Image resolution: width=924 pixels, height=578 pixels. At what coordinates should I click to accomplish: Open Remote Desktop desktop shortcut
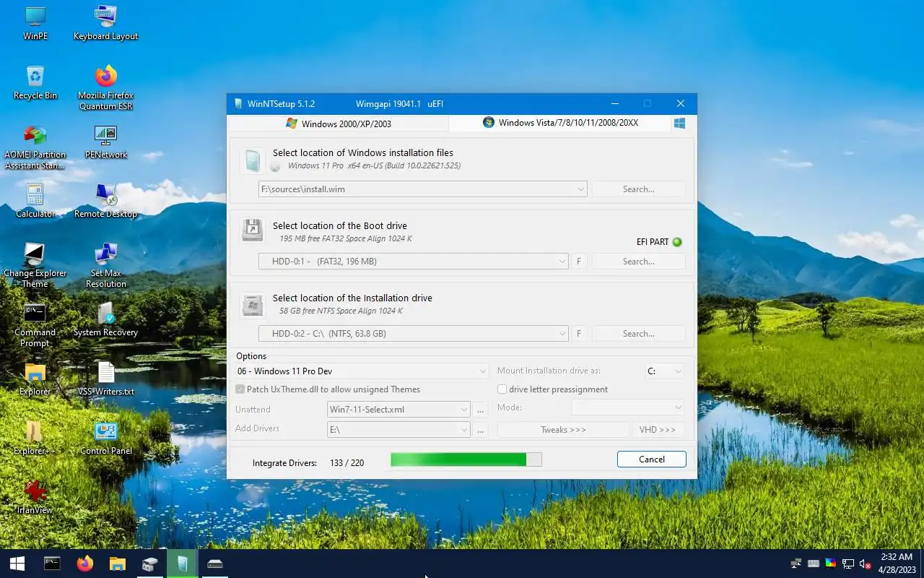click(105, 201)
